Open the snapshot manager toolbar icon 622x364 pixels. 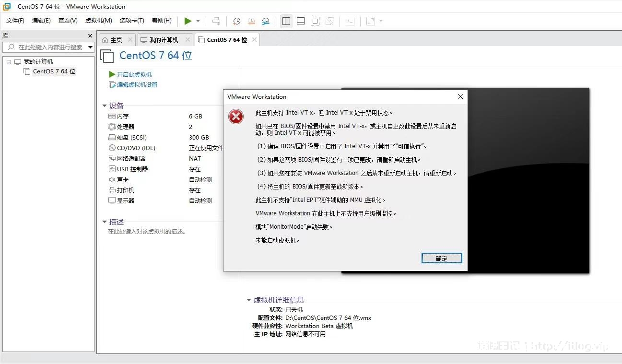[266, 21]
